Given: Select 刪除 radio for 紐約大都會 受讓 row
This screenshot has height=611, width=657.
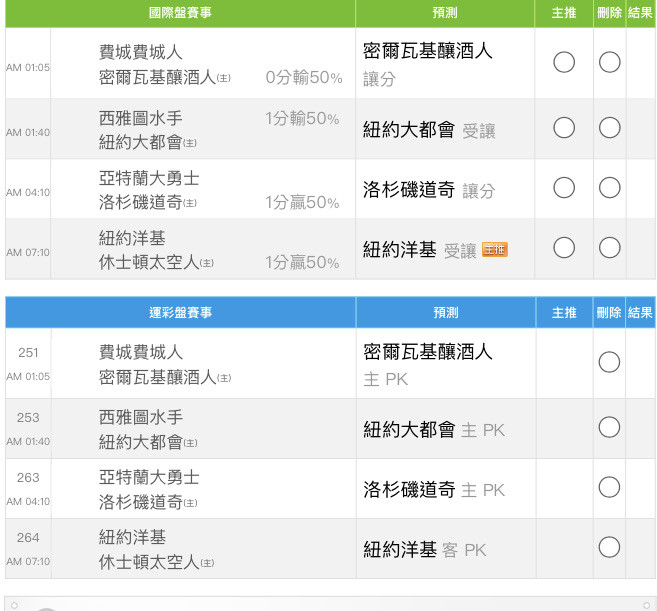Looking at the screenshot, I should (x=609, y=128).
